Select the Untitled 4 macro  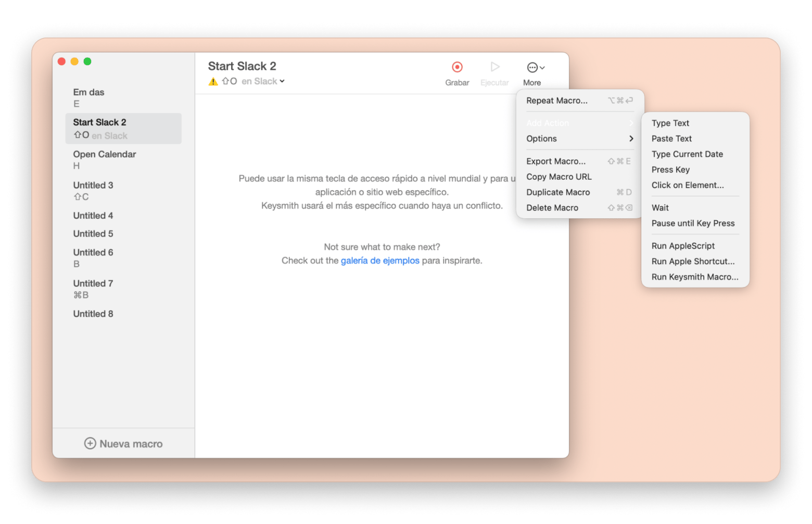123,216
